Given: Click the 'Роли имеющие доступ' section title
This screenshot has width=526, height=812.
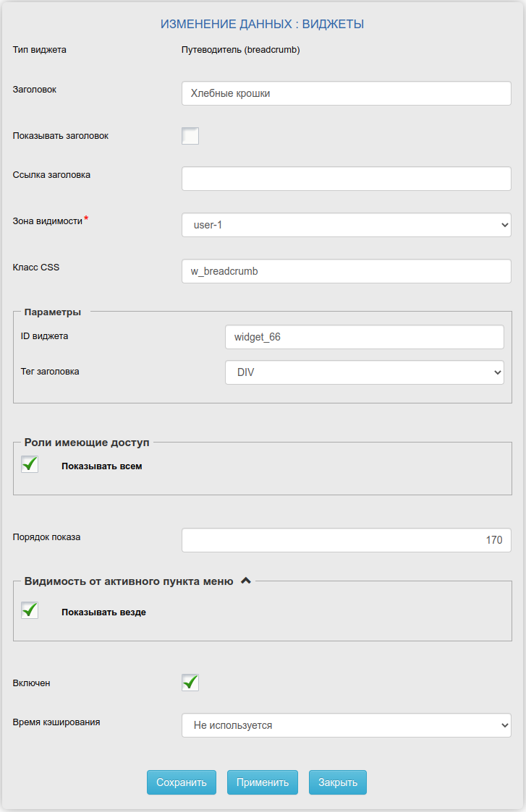Looking at the screenshot, I should click(87, 443).
